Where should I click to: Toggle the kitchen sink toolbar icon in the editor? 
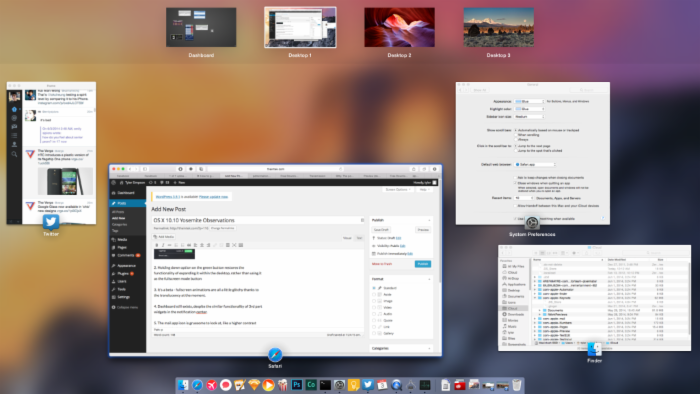click(x=241, y=245)
